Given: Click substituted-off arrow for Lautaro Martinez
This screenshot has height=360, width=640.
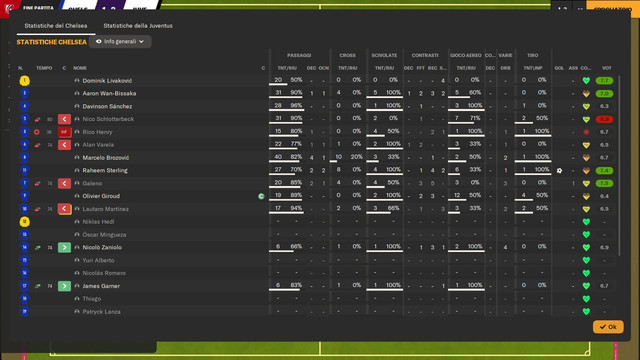Looking at the screenshot, I should pyautogui.click(x=64, y=209).
